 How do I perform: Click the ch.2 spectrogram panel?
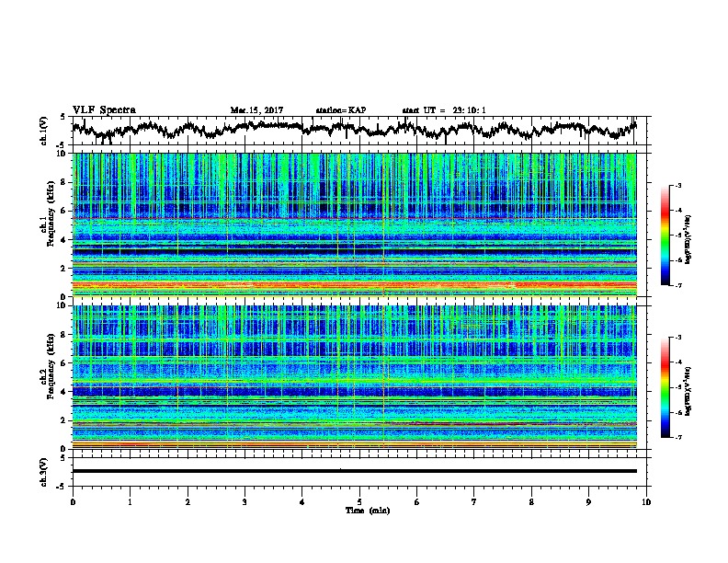coord(354,377)
